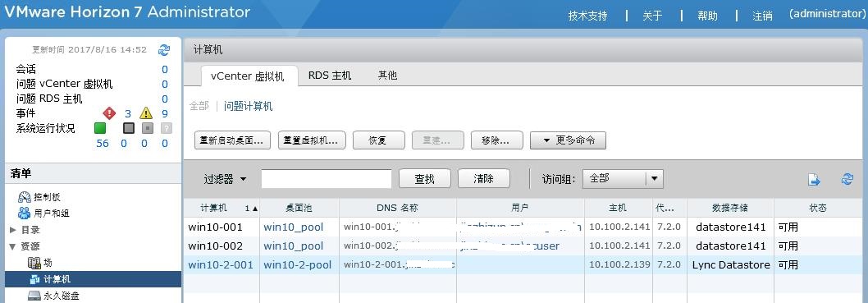Open win10_pool link in win10-002 row
Image resolution: width=868 pixels, height=303 pixels.
[294, 246]
